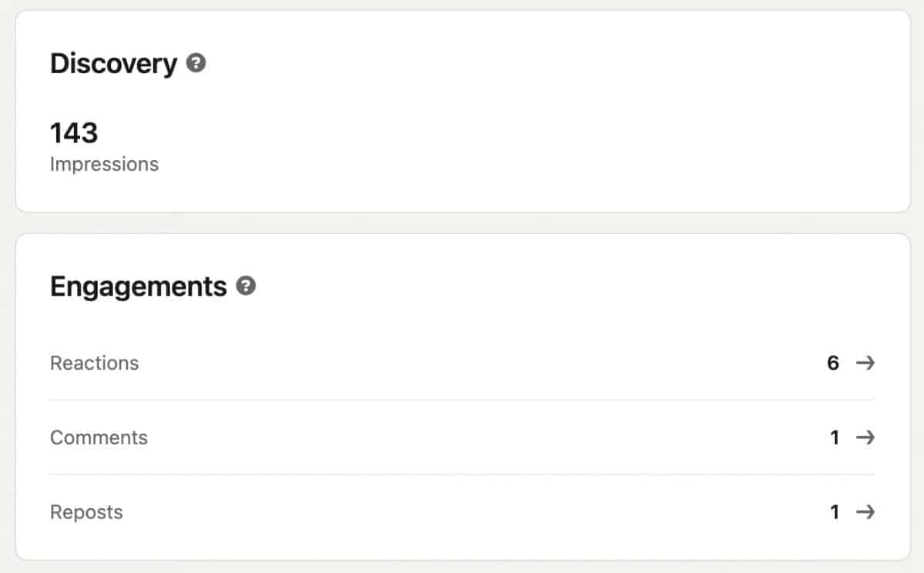Click the help icon next to Discovery
The image size is (924, 573).
click(x=196, y=63)
